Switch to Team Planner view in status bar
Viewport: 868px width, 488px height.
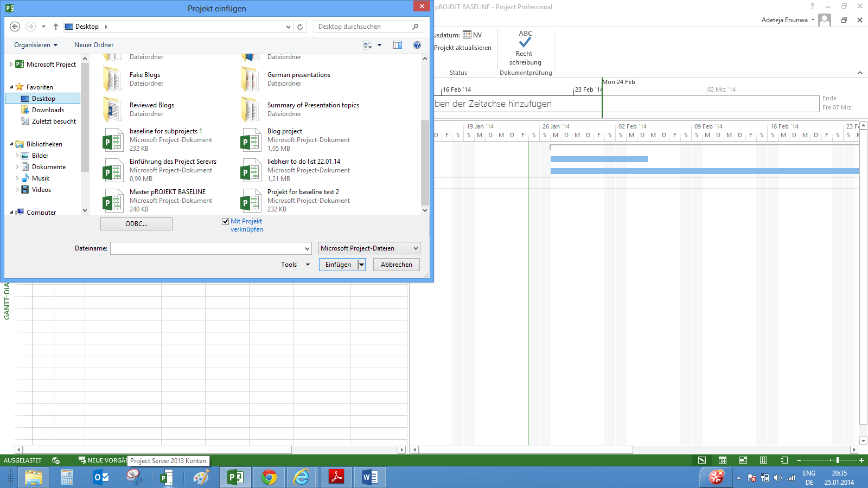[743, 460]
